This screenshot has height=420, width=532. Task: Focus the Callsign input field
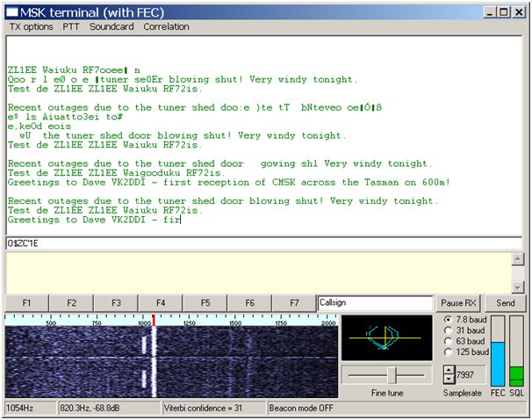tap(375, 303)
